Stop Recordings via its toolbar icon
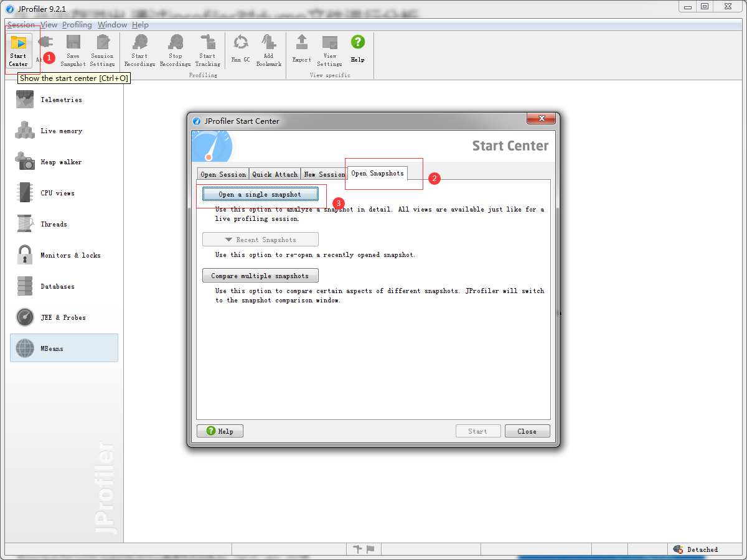The height and width of the screenshot is (560, 747). click(175, 50)
